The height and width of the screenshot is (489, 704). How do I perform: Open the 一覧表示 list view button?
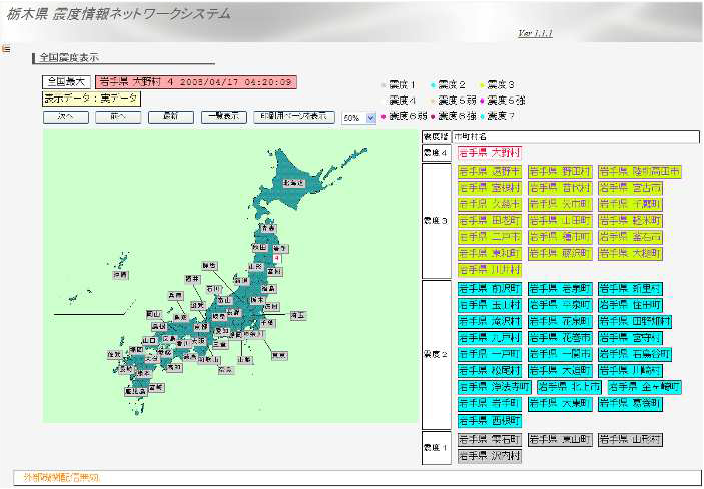coord(224,117)
